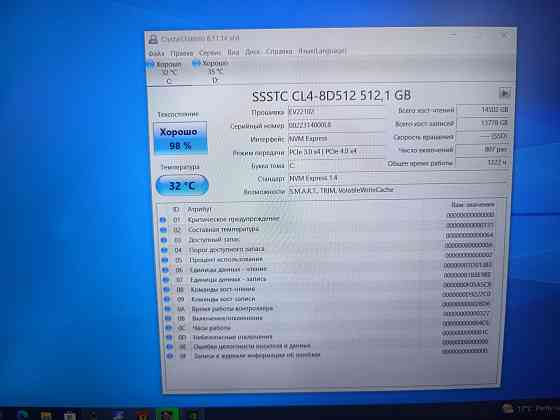Select the disk C tab showing 32 °C
560x420 pixels.
(x=165, y=72)
